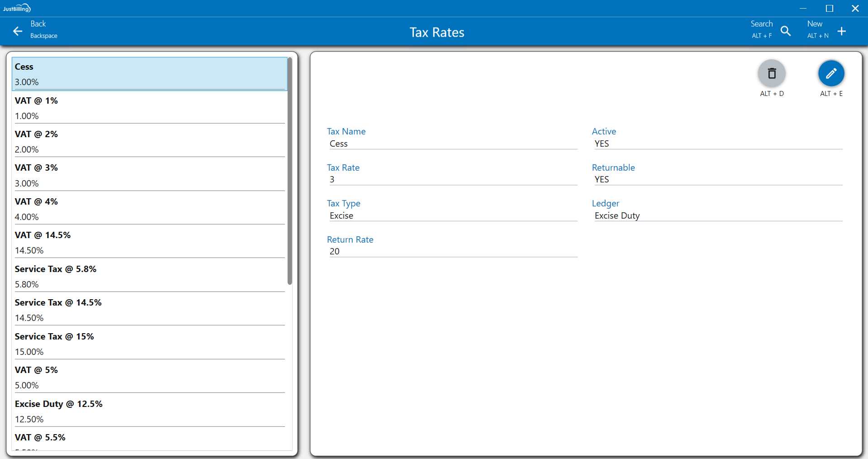Click the back arrow icon

(18, 31)
